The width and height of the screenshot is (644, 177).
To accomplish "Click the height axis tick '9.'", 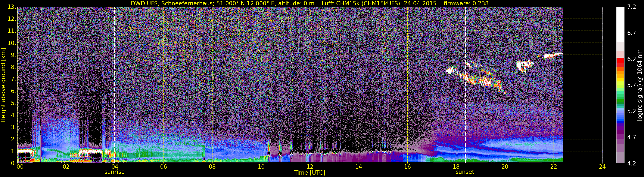I will [x=13, y=55].
